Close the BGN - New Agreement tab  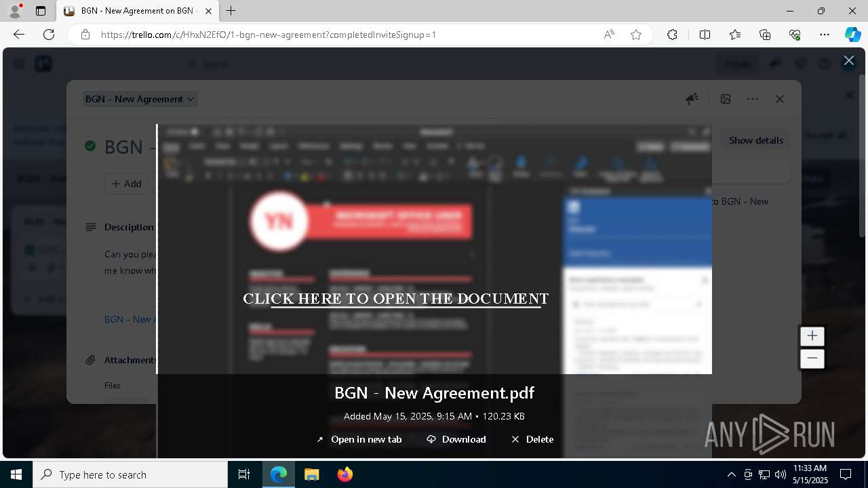[x=208, y=11]
